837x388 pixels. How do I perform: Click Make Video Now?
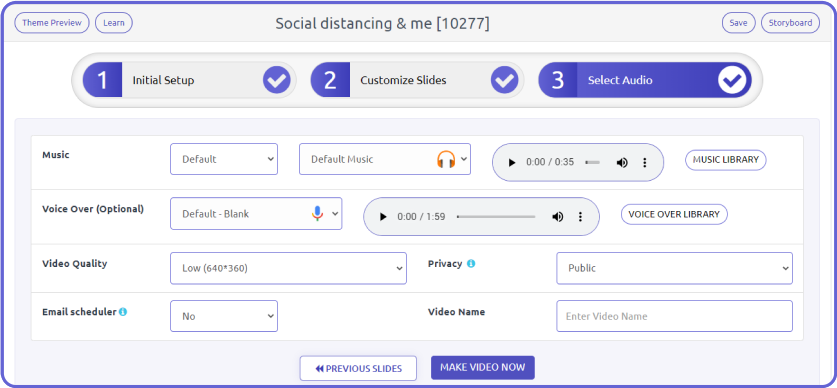click(483, 368)
